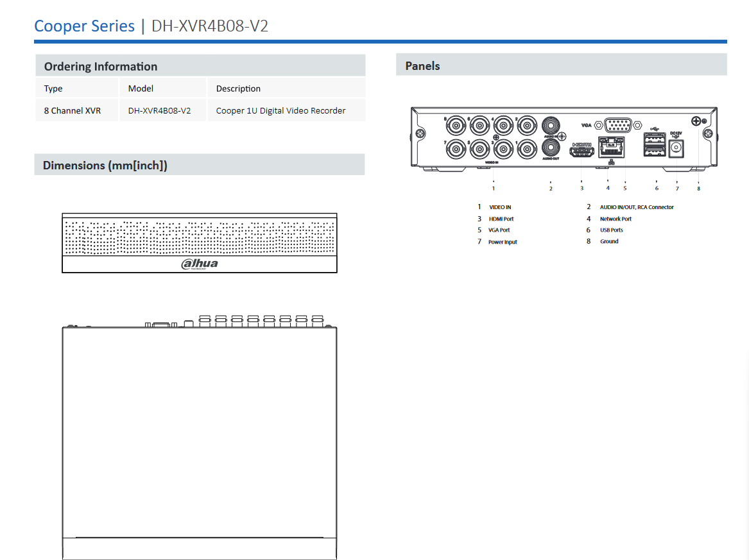Click the 'USB Ports' legend entry
This screenshot has width=749, height=560.
pyautogui.click(x=612, y=230)
